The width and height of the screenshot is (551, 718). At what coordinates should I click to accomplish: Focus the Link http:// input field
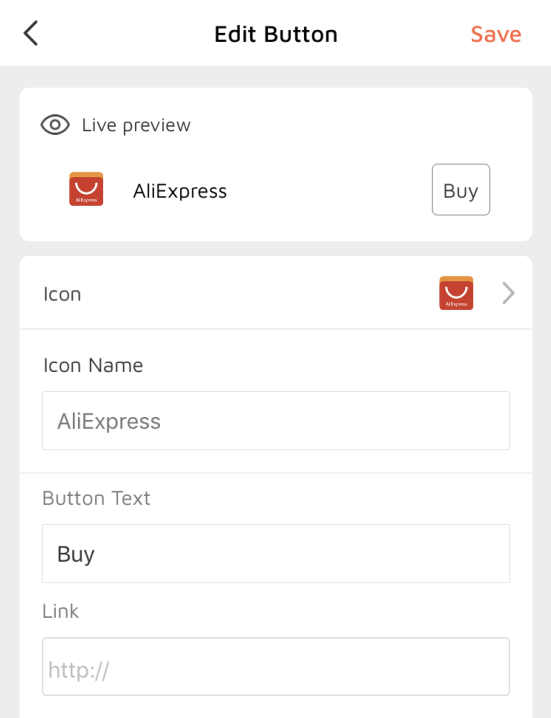[276, 666]
